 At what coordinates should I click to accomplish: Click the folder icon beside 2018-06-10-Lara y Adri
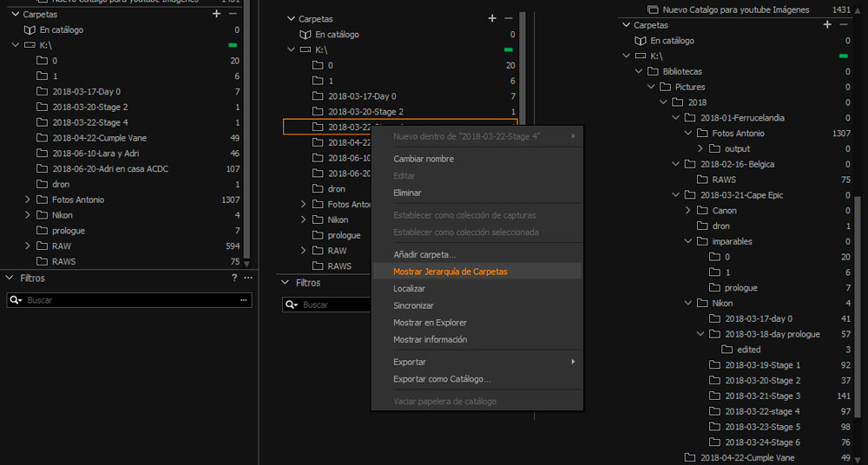pos(42,154)
